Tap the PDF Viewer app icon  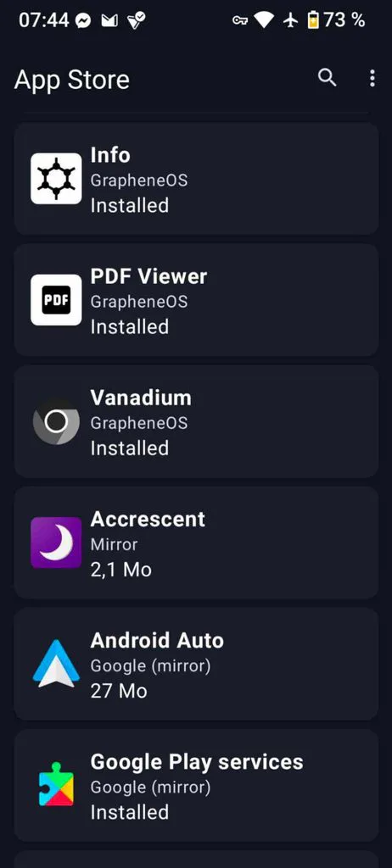[56, 299]
